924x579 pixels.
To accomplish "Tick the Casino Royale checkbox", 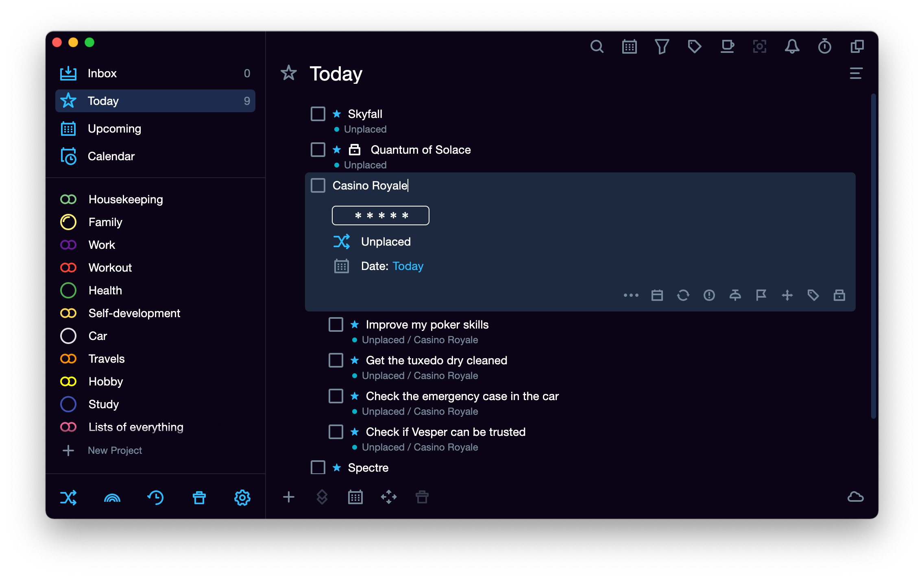I will click(318, 185).
